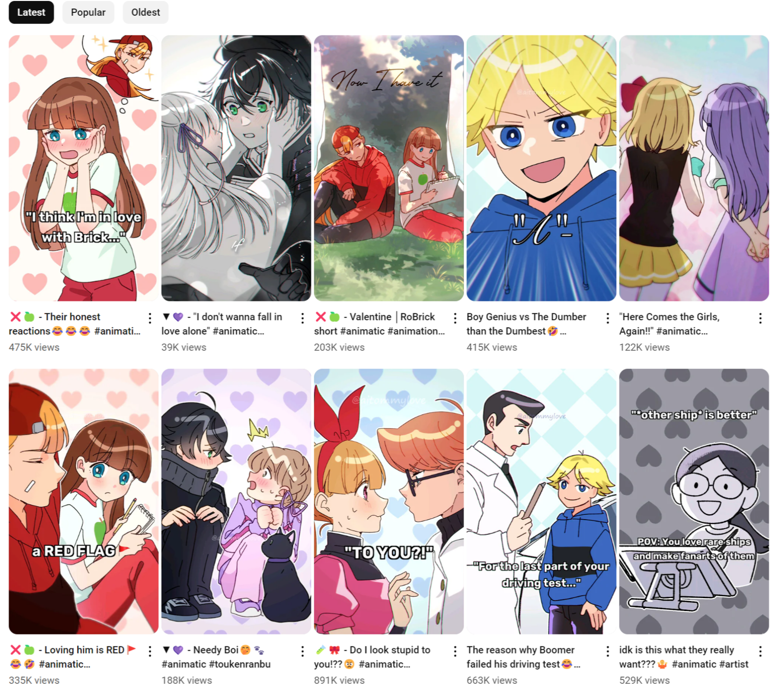This screenshot has width=784, height=689.
Task: Open options for Boomer driving test short
Action: (607, 651)
